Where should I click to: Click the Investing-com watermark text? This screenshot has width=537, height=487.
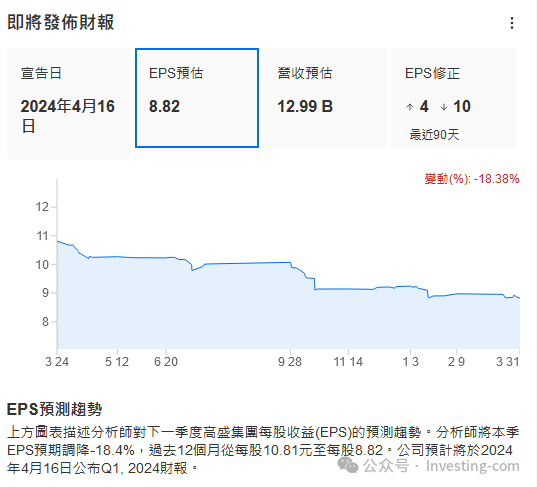tap(473, 466)
